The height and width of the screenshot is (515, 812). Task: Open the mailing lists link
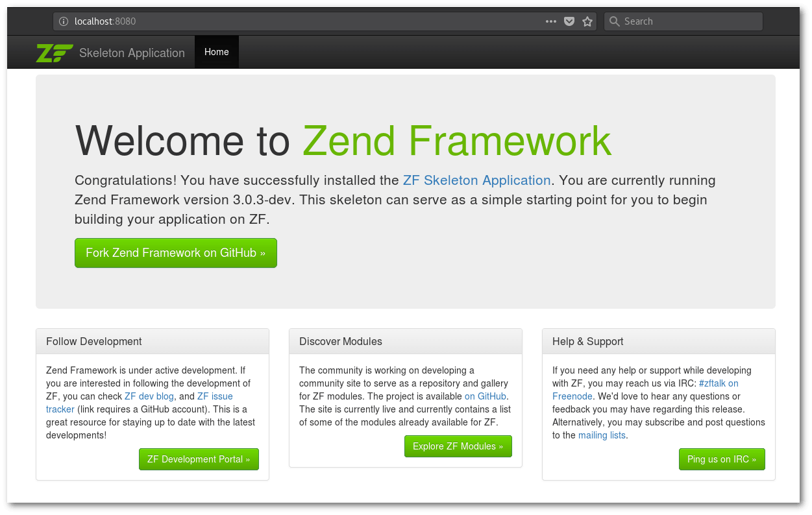(x=602, y=435)
